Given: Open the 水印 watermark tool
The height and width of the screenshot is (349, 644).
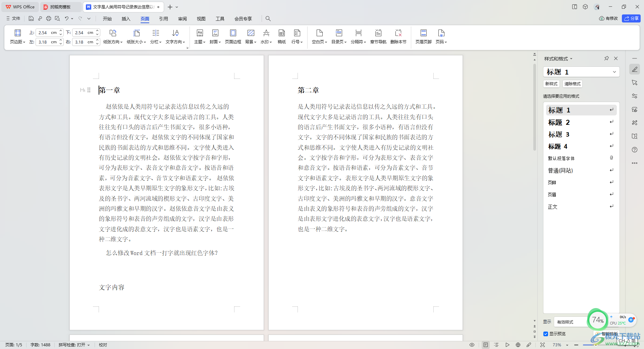Looking at the screenshot, I should 266,37.
